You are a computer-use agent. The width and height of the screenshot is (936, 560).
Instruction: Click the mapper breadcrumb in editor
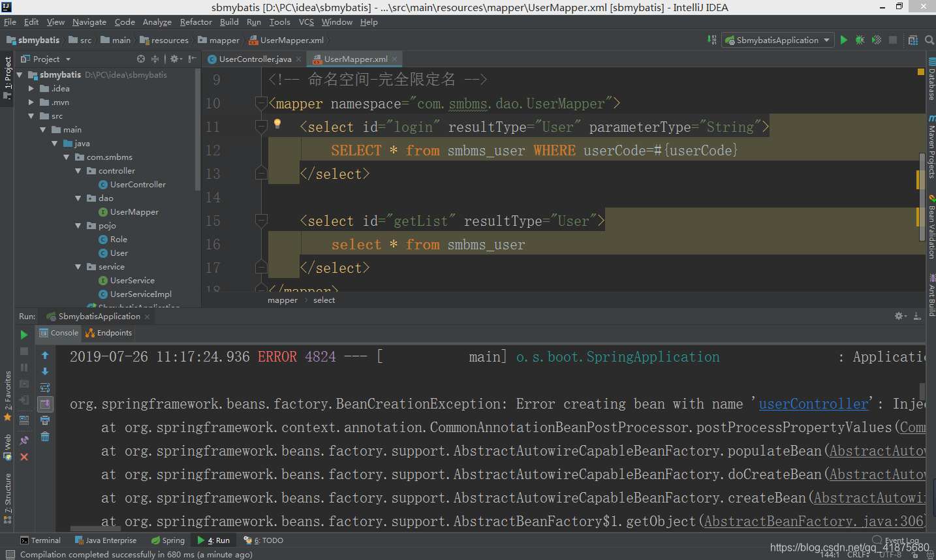coord(282,300)
